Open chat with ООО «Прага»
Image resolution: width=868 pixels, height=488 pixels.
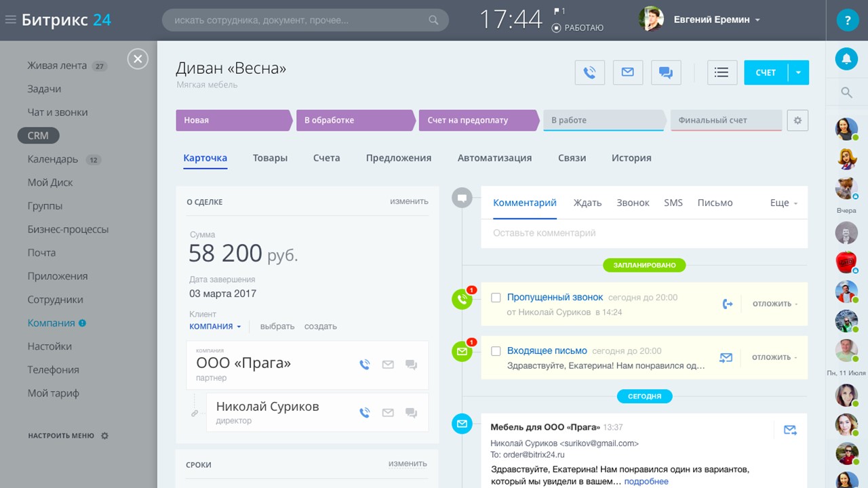411,365
